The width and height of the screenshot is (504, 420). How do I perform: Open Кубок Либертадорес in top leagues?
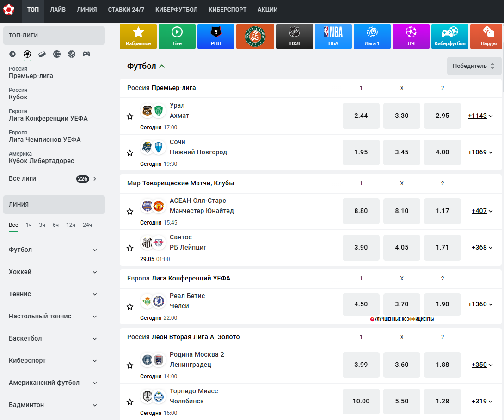(42, 158)
